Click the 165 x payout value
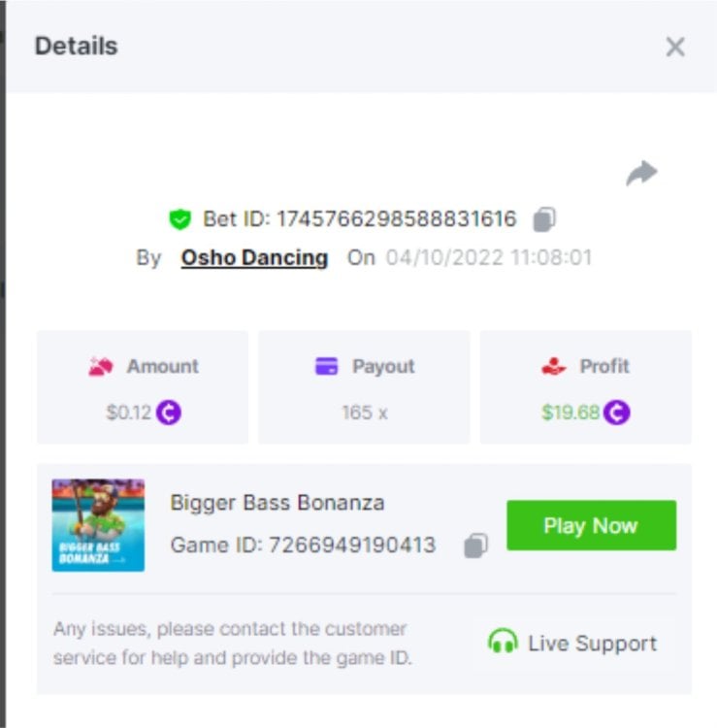 point(364,413)
